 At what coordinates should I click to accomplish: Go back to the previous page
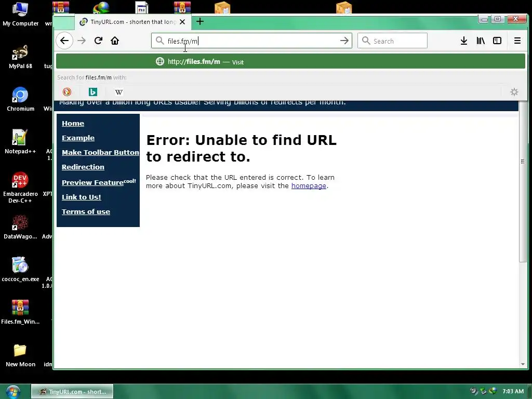point(64,41)
